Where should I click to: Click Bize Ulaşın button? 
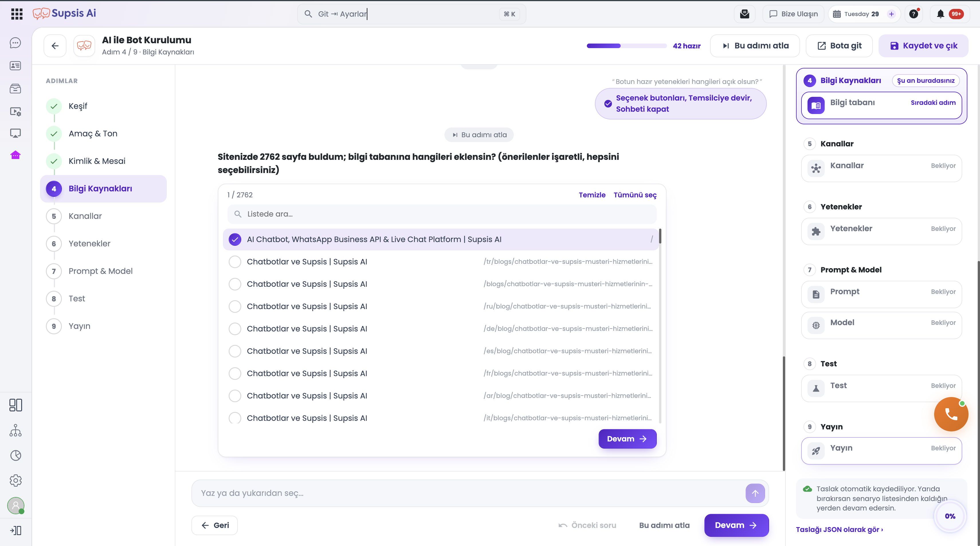(x=793, y=14)
